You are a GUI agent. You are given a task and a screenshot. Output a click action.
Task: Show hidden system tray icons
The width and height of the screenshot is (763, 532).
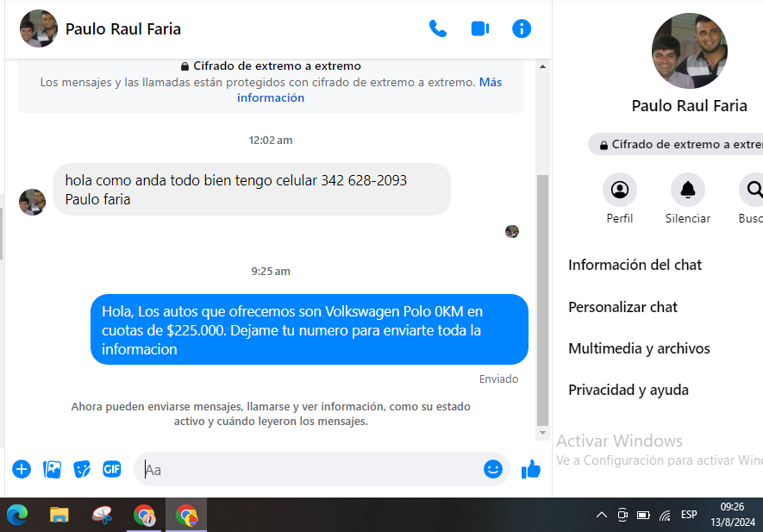[x=602, y=515]
